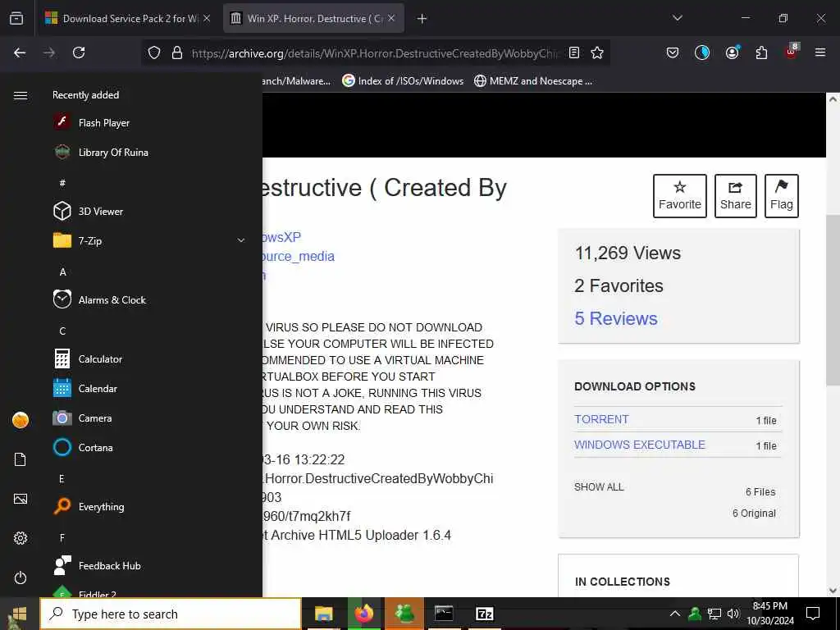Flag this archive item
The image size is (840, 630).
782,196
